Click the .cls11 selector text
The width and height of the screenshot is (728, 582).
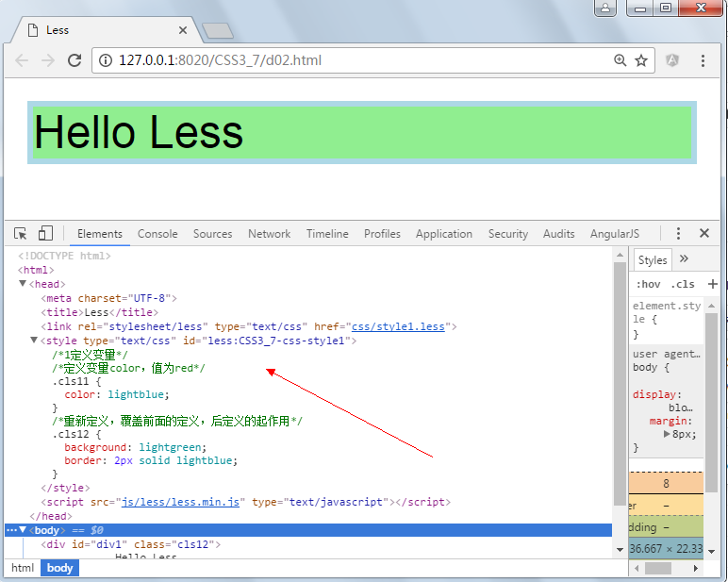pyautogui.click(x=71, y=381)
